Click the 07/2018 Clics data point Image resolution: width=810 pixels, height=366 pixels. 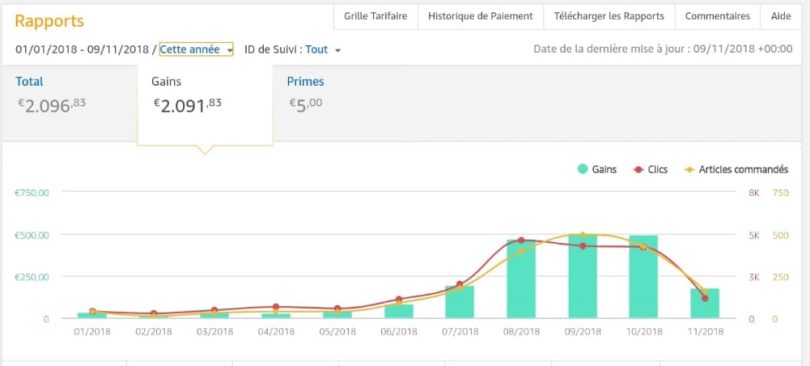pyautogui.click(x=460, y=284)
